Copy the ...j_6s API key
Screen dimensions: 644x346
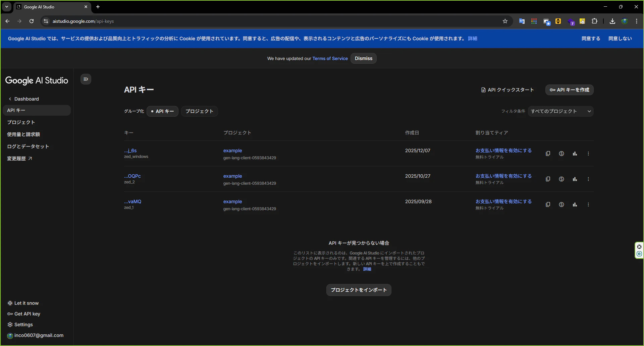point(548,154)
